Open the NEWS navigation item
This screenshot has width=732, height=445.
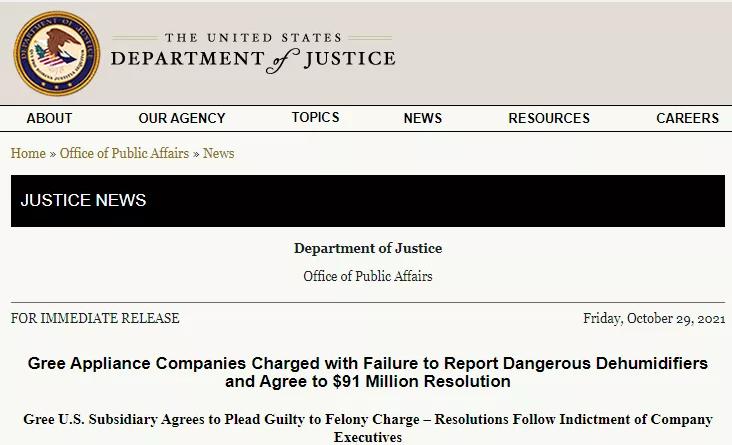click(422, 118)
